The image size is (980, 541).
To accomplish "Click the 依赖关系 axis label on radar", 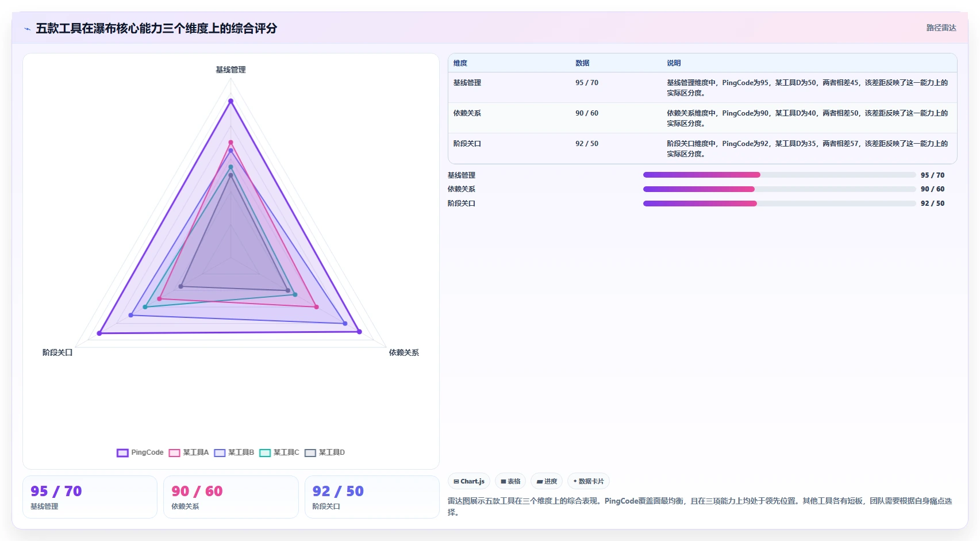I will pos(403,352).
